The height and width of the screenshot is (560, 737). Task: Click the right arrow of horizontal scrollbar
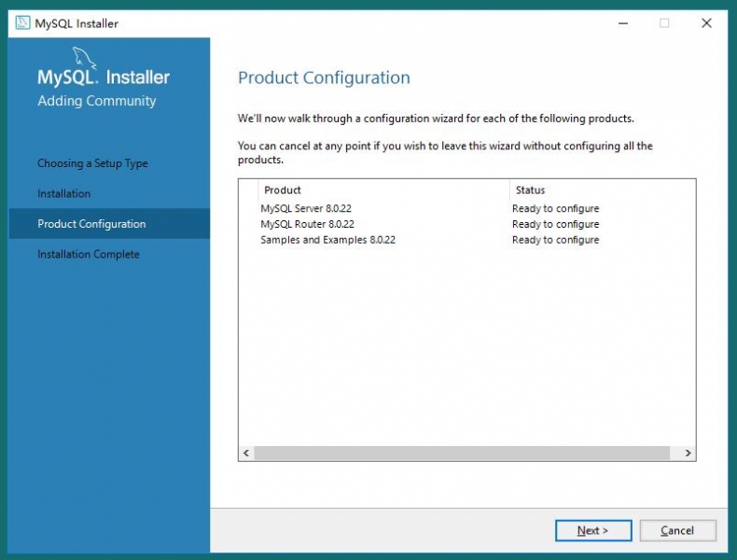tap(688, 454)
